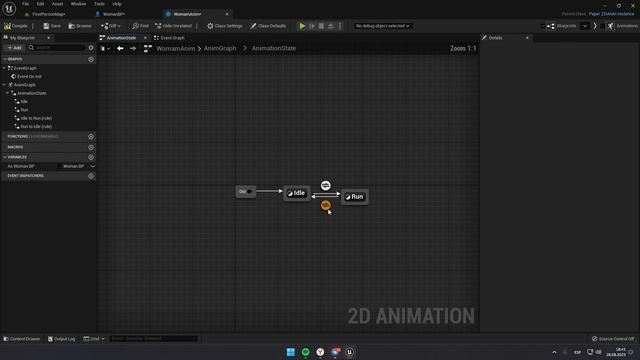The height and width of the screenshot is (360, 640).
Task: Select Event On Init in tree
Action: pos(29,76)
